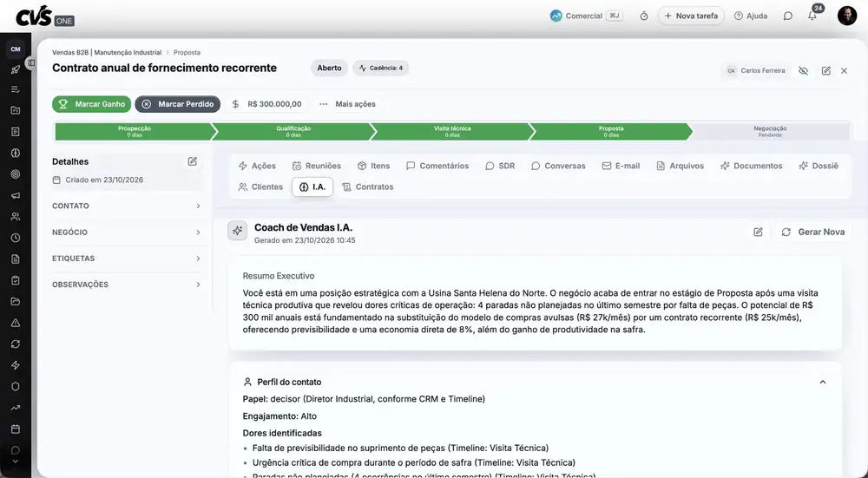The height and width of the screenshot is (478, 868).
Task: Click the user profile avatar
Action: coord(847,16)
